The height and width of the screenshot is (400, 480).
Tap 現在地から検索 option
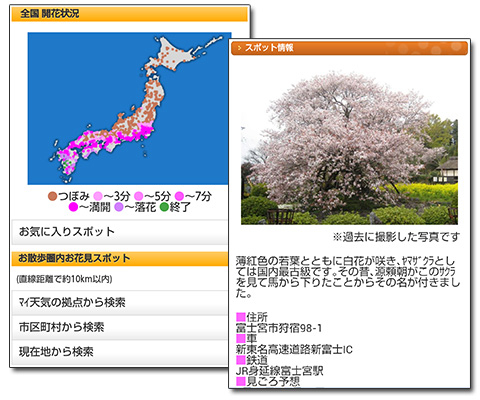(x=120, y=352)
